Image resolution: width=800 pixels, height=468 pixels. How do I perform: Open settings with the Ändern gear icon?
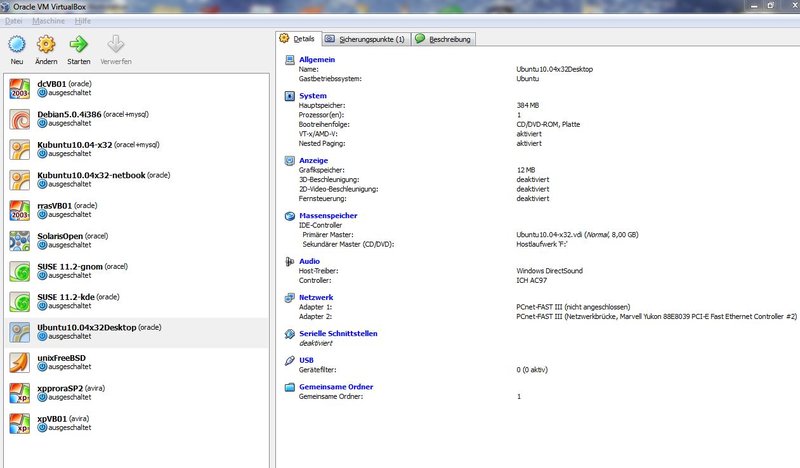(x=46, y=44)
